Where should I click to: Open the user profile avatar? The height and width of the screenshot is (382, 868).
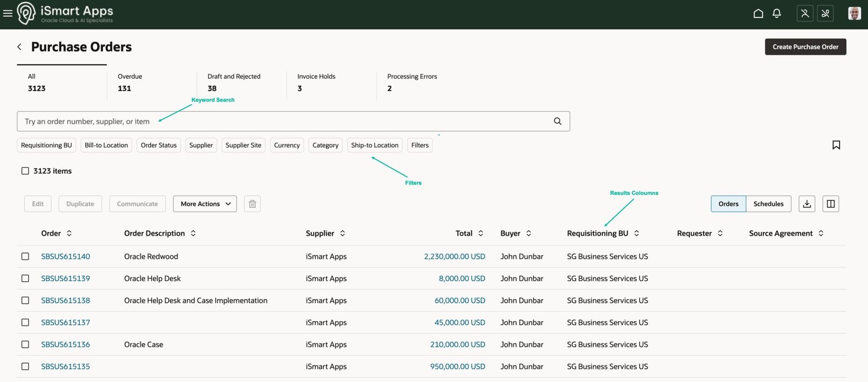[854, 14]
